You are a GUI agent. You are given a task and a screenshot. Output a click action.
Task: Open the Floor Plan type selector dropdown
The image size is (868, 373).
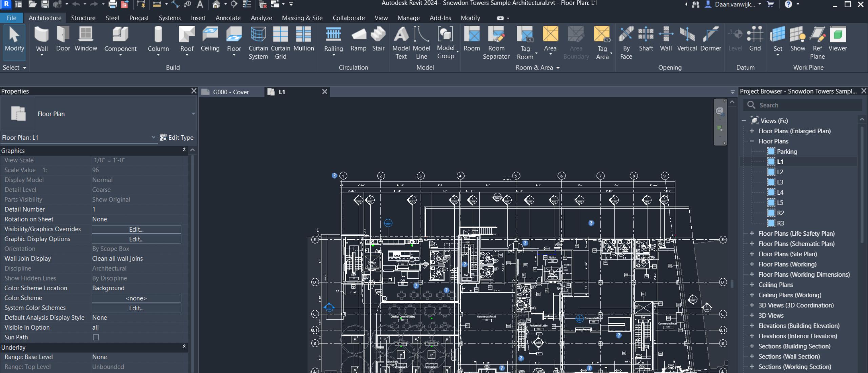point(193,114)
